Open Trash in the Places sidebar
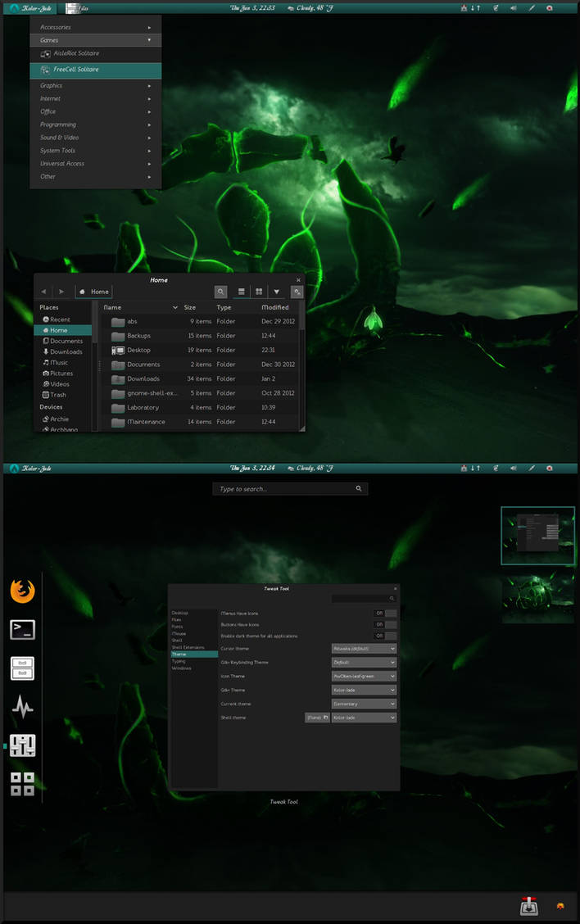Screen dimensions: 580x924 [62, 395]
